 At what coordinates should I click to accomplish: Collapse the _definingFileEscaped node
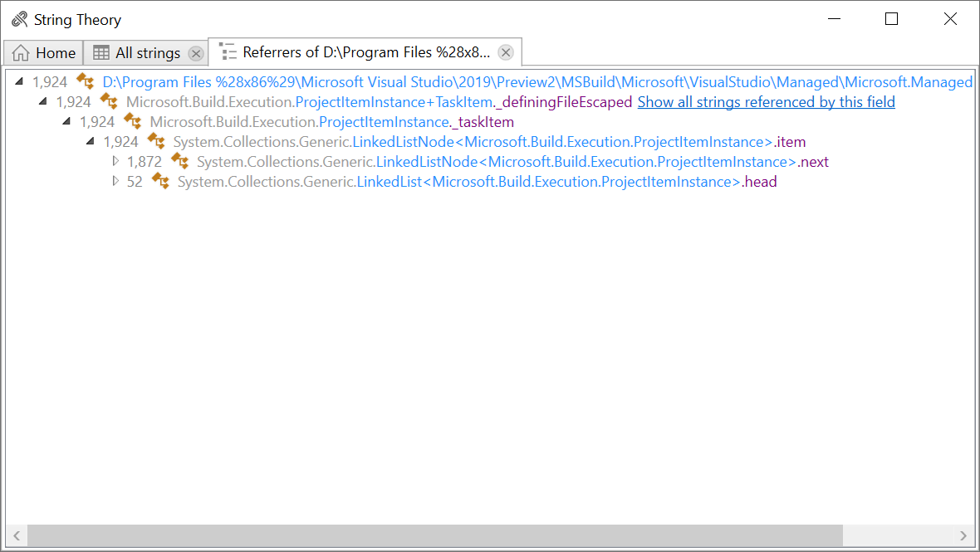pos(43,101)
